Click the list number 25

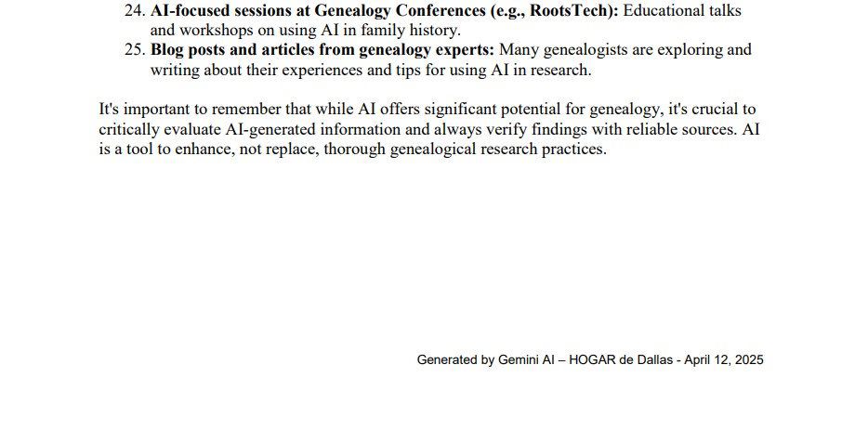pyautogui.click(x=134, y=50)
